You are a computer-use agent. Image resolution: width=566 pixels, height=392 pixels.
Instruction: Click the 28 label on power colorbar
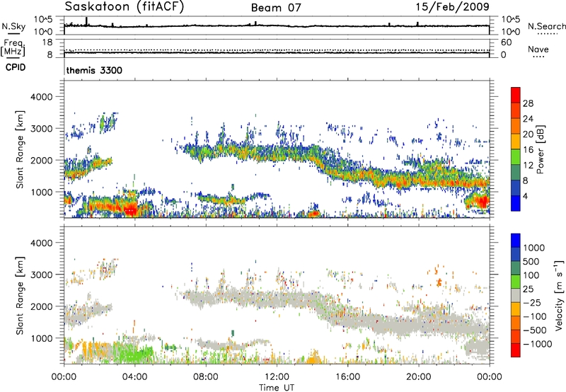528,103
